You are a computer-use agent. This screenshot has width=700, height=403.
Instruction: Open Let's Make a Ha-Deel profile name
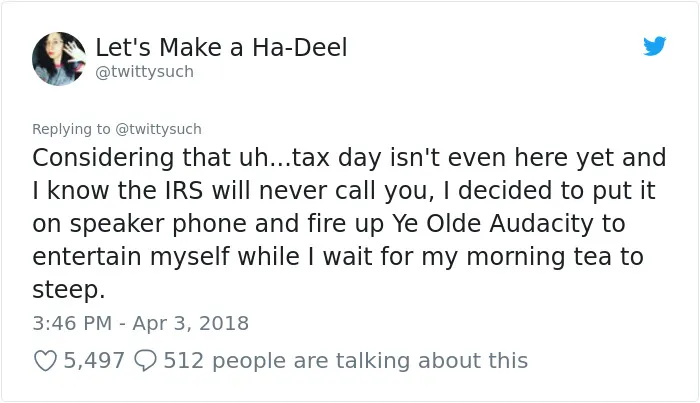[x=221, y=47]
